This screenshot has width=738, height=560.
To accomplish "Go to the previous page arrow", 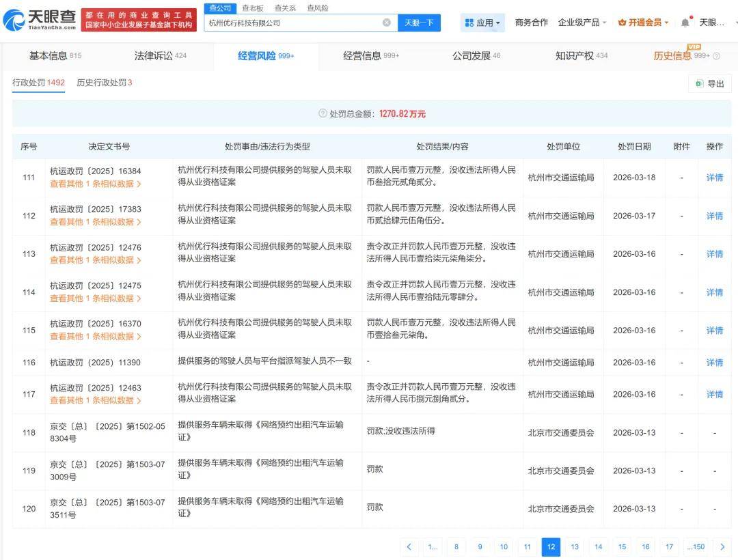I will point(409,546).
